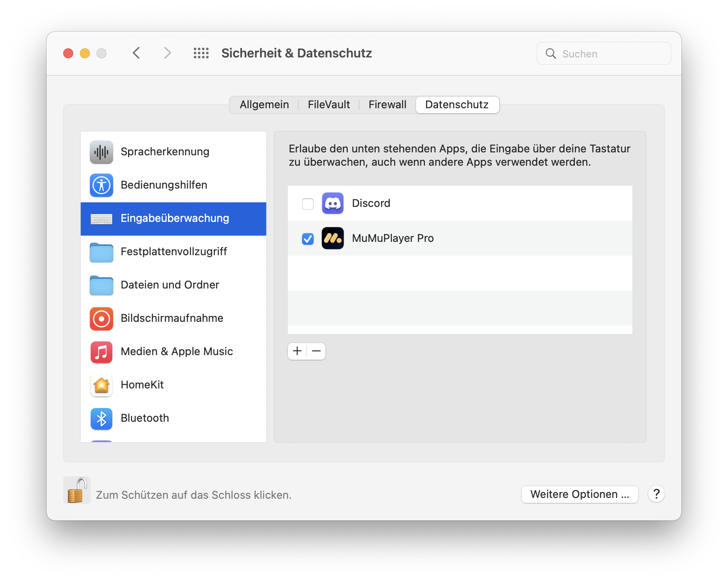Select the Bedienungshilfen accessibility icon
The width and height of the screenshot is (728, 582).
coord(101,185)
